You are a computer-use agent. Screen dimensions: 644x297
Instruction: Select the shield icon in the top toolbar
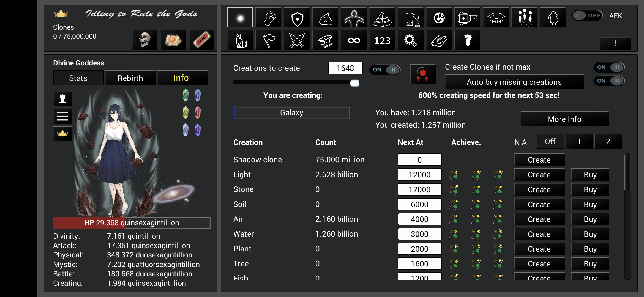297,17
